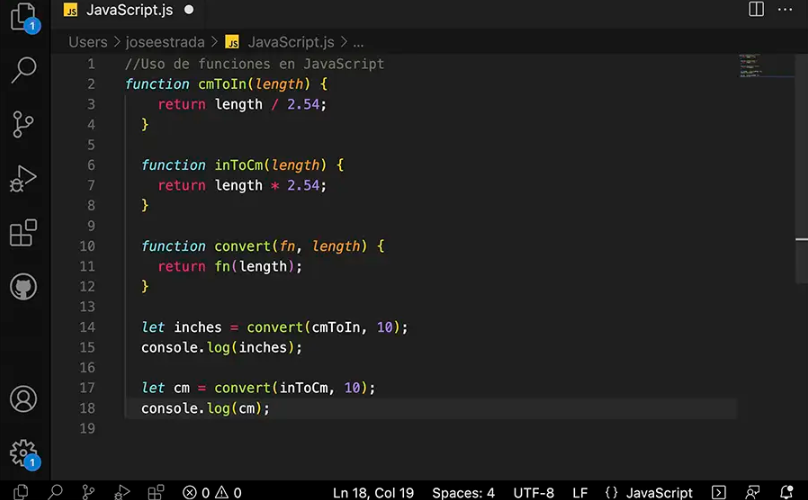Open Run and Debug view in activity bar

pyautogui.click(x=23, y=179)
